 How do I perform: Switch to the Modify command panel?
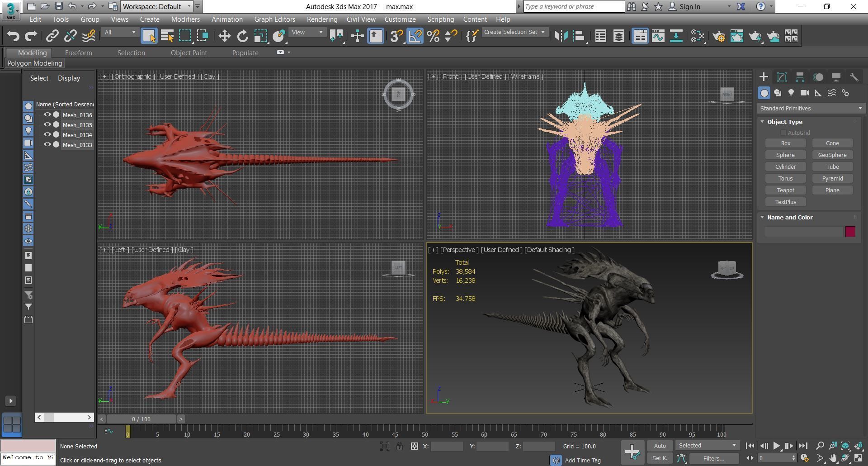tap(782, 77)
